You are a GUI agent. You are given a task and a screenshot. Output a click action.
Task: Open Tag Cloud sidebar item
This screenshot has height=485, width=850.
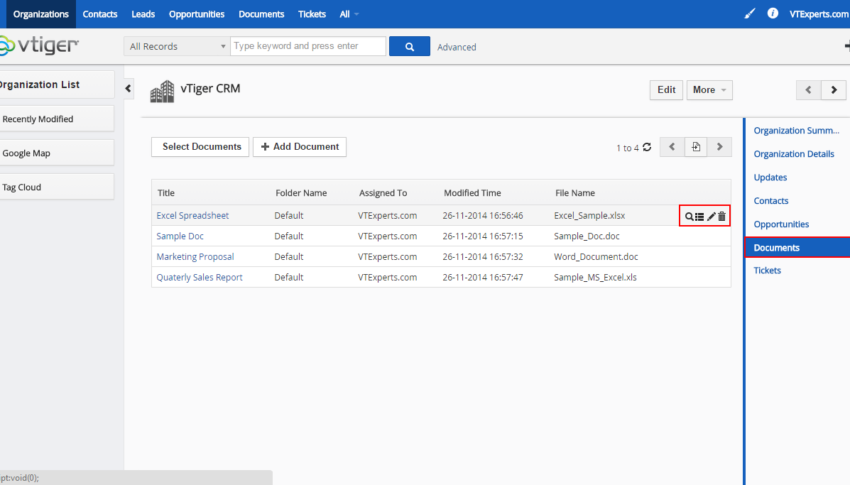pyautogui.click(x=57, y=187)
